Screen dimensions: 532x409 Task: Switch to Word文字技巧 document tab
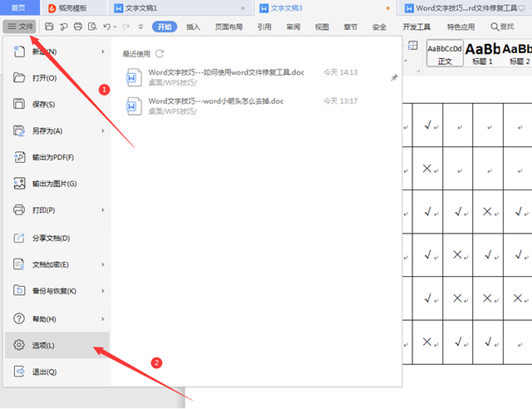[466, 7]
